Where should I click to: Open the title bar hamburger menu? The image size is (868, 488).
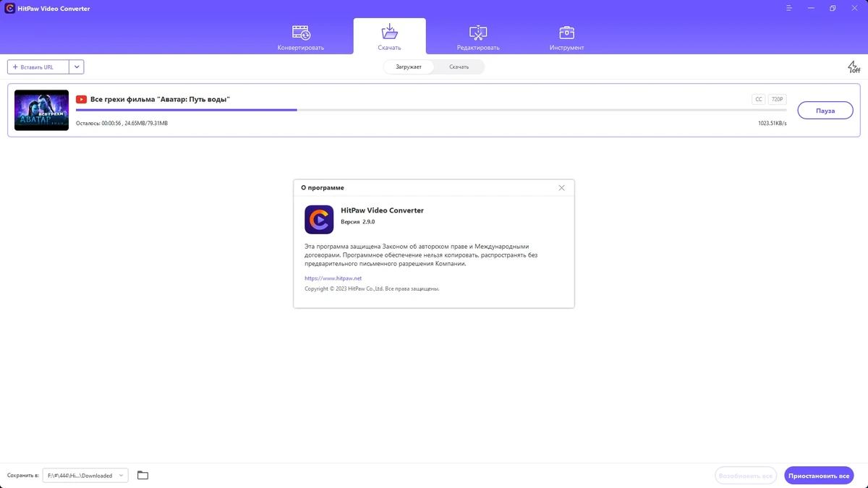[788, 9]
